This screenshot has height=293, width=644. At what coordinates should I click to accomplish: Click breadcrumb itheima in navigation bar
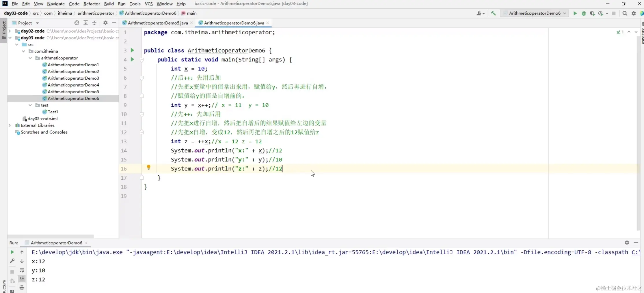point(65,13)
